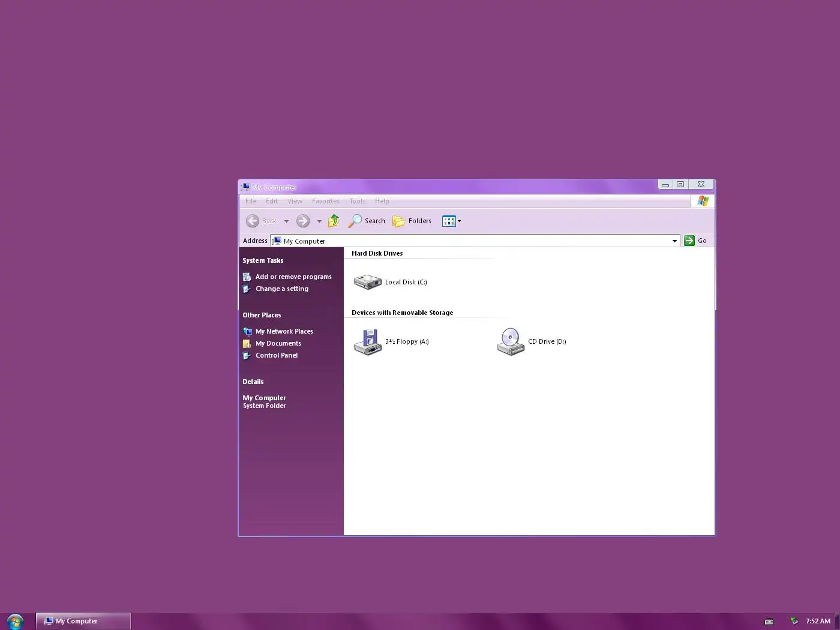Open the Tools menu

tap(357, 201)
